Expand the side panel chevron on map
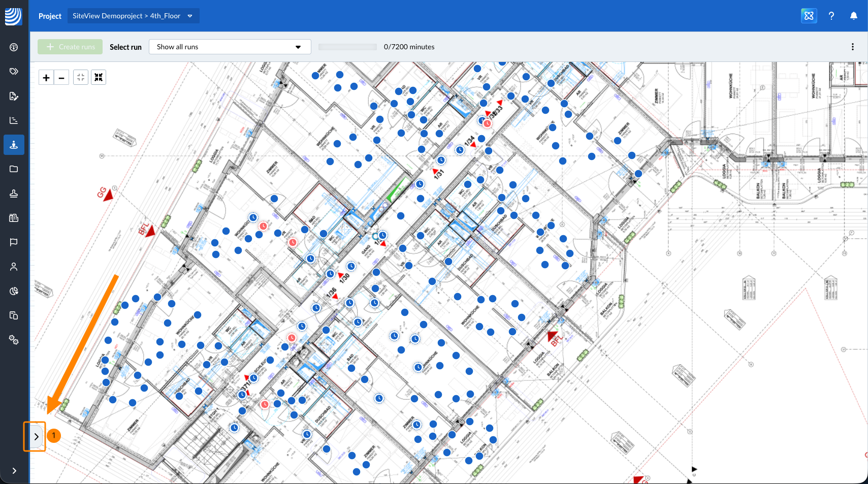868x484 pixels. 36,437
